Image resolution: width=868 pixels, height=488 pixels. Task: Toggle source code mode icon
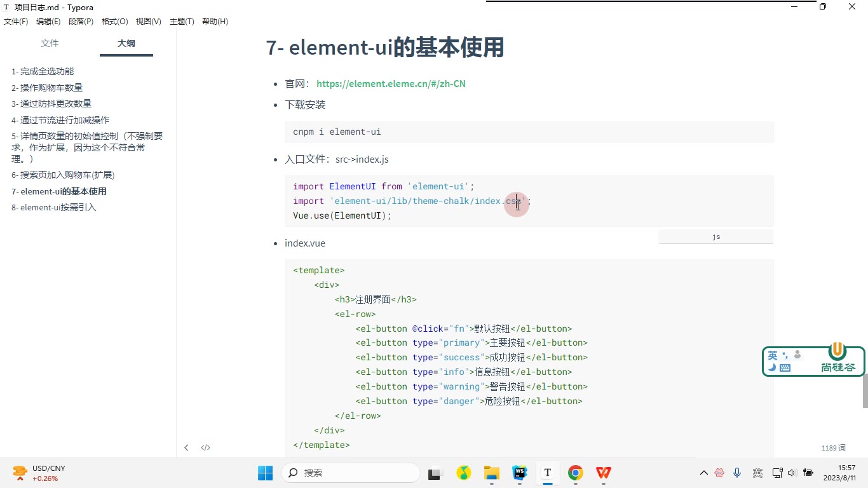point(206,447)
